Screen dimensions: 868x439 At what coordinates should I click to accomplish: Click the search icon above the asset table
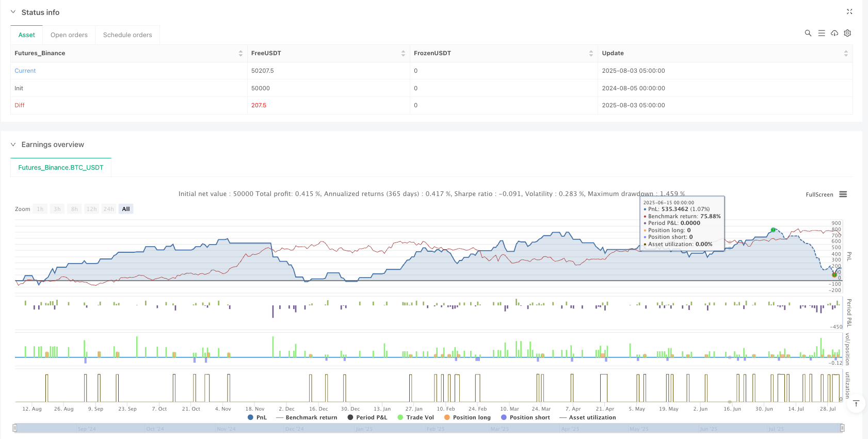[808, 33]
